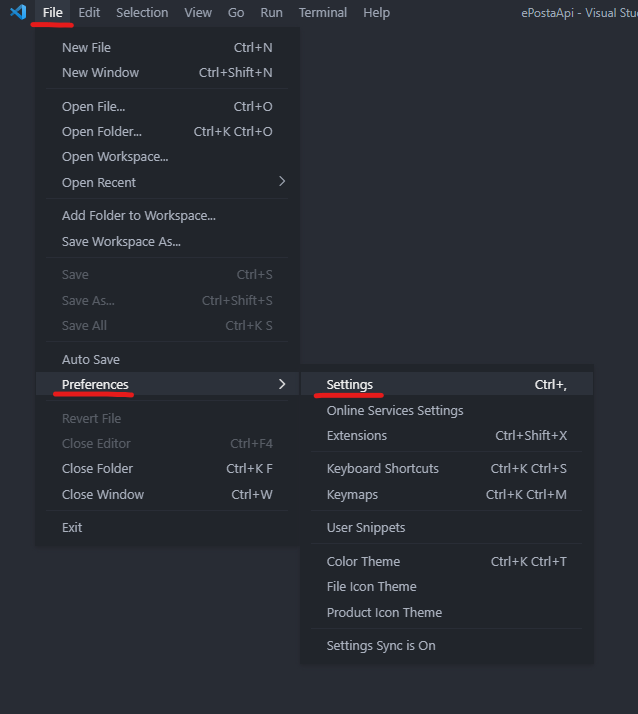638x714 pixels.
Task: Open the Run menu
Action: pyautogui.click(x=271, y=13)
